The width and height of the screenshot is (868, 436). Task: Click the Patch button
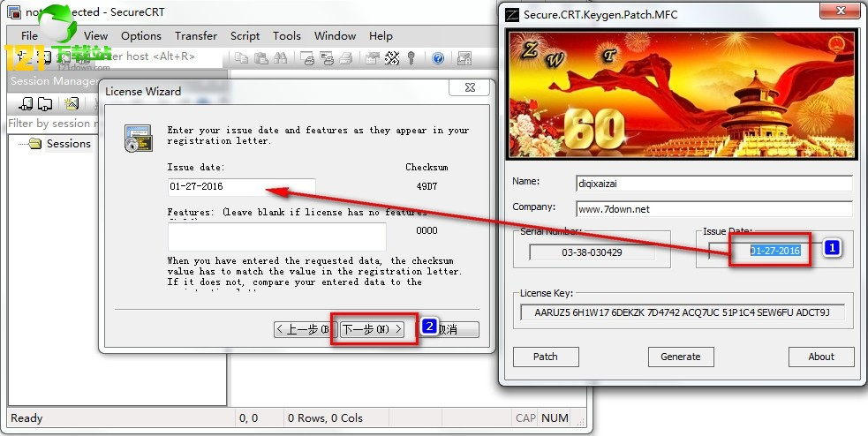pos(546,357)
